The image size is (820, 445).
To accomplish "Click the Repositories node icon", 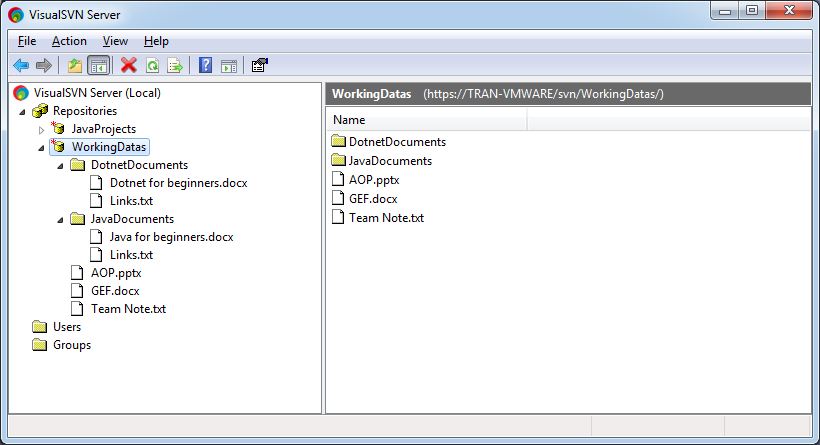I will point(40,111).
